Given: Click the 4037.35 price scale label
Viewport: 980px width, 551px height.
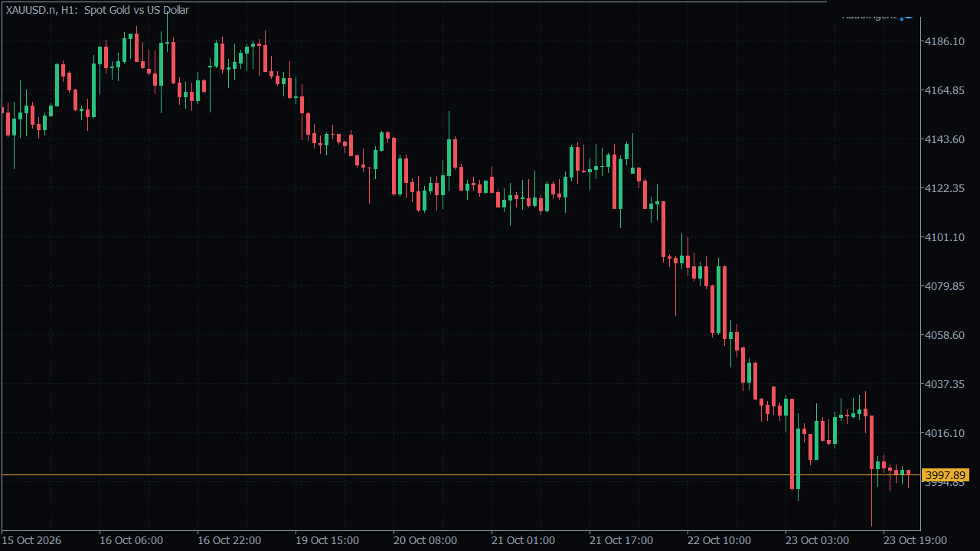Looking at the screenshot, I should [945, 384].
